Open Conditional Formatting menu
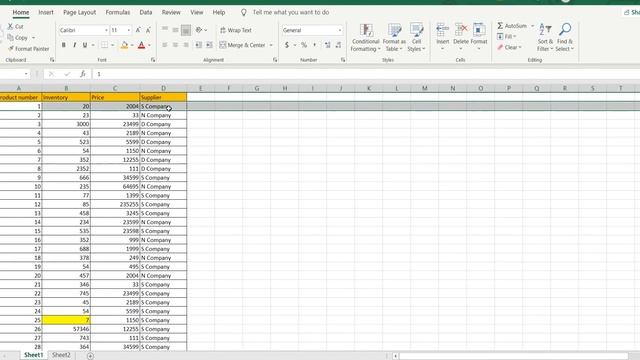The width and height of the screenshot is (640, 360). pos(366,38)
